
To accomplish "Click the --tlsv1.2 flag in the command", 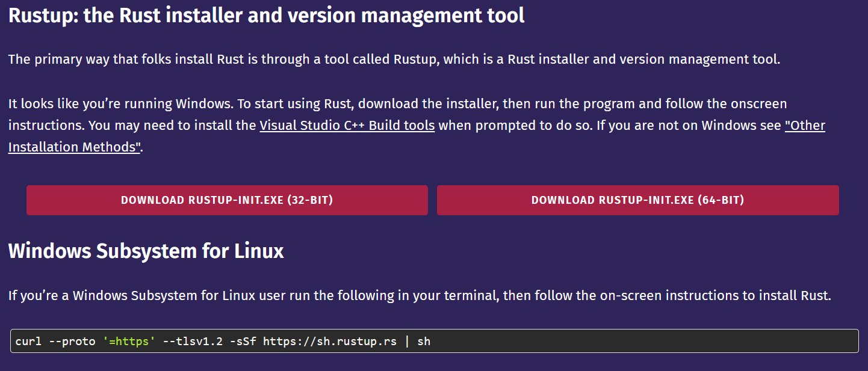I will [193, 342].
